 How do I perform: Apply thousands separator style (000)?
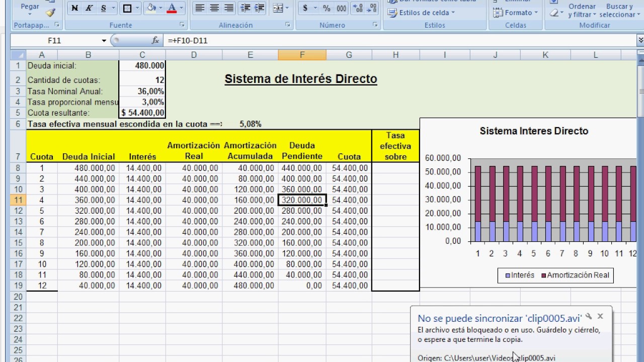(x=341, y=8)
